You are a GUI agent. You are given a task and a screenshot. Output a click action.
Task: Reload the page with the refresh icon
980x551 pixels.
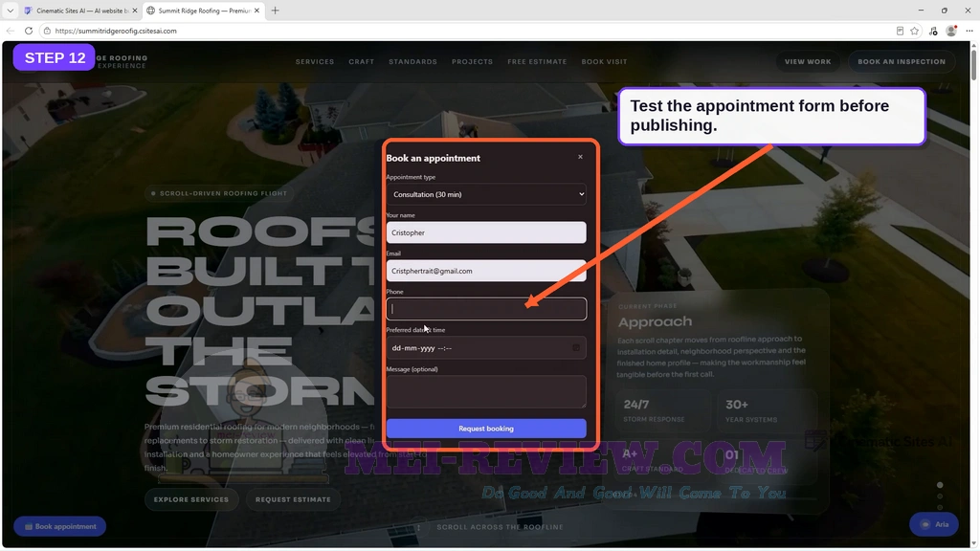coord(29,31)
